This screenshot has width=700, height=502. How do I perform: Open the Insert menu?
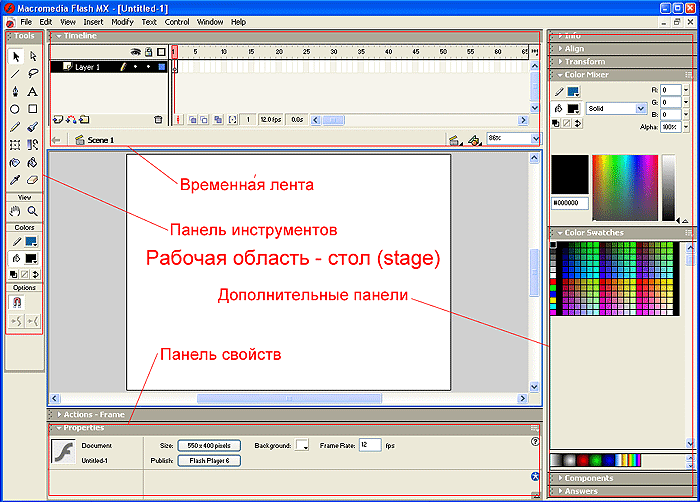tap(93, 22)
